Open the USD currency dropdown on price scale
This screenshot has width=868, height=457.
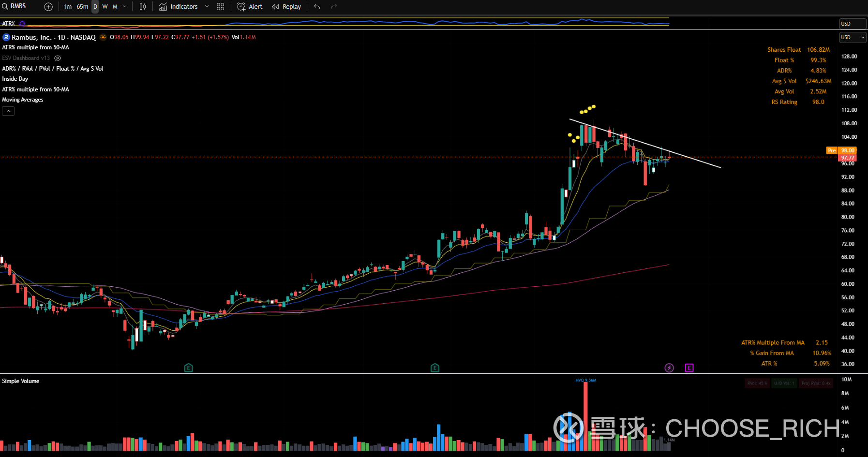[x=853, y=37]
